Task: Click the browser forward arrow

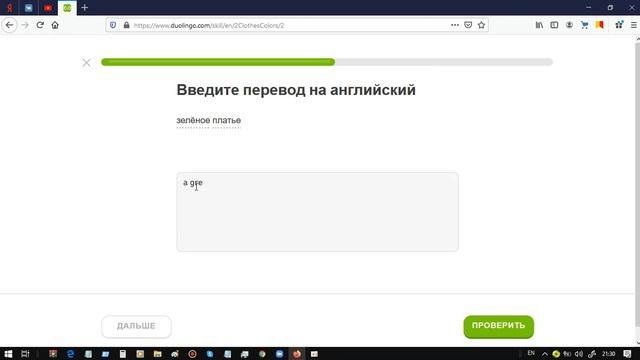Action: [x=25, y=25]
